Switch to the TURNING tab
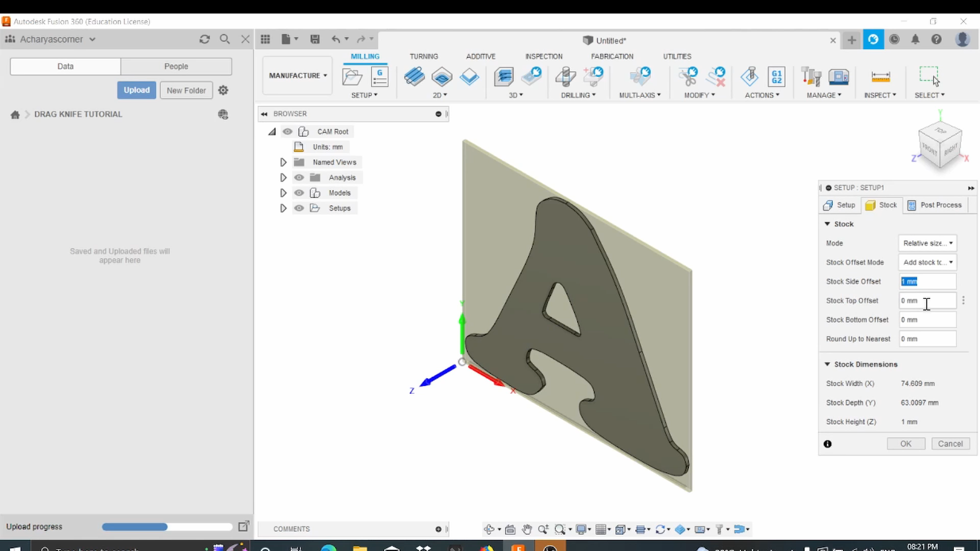The image size is (980, 551). click(x=424, y=56)
